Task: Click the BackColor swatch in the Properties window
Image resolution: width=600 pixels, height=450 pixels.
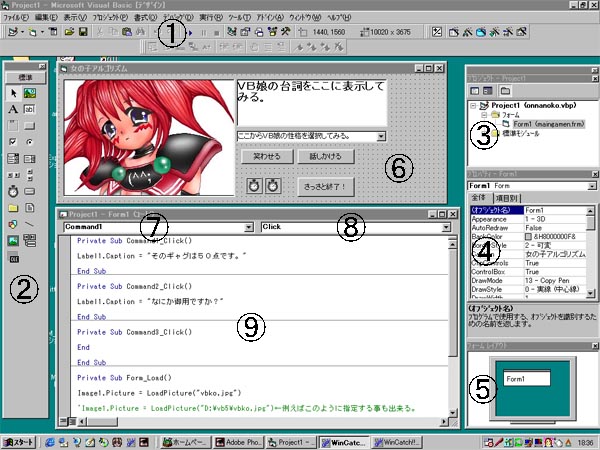Action: (x=530, y=235)
